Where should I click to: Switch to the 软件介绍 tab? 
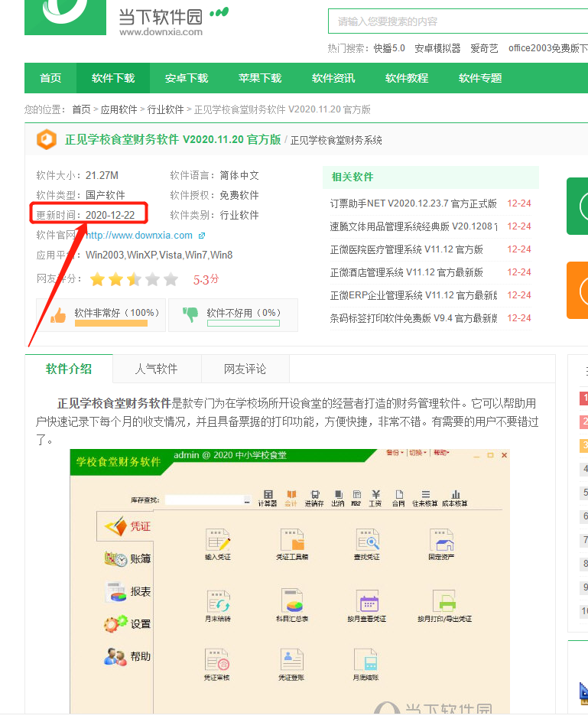click(69, 369)
